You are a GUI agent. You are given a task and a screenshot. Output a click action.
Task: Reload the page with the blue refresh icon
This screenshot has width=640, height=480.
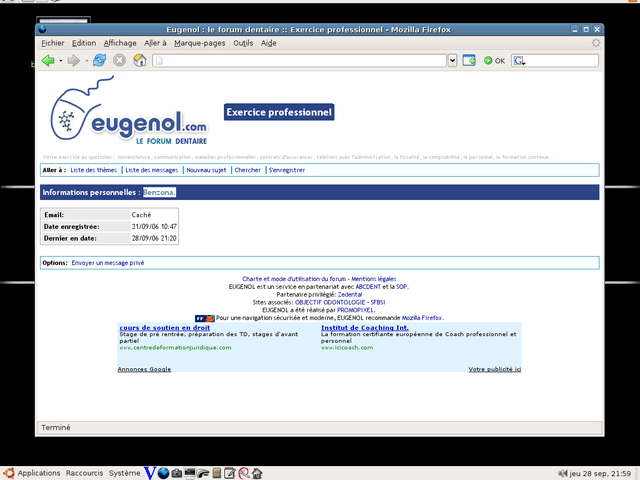(99, 60)
